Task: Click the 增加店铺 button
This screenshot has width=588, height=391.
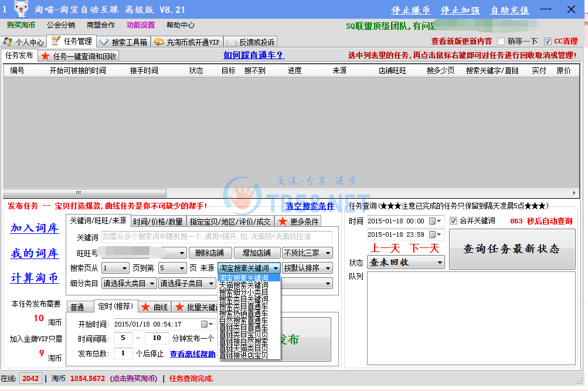Action: click(x=257, y=253)
